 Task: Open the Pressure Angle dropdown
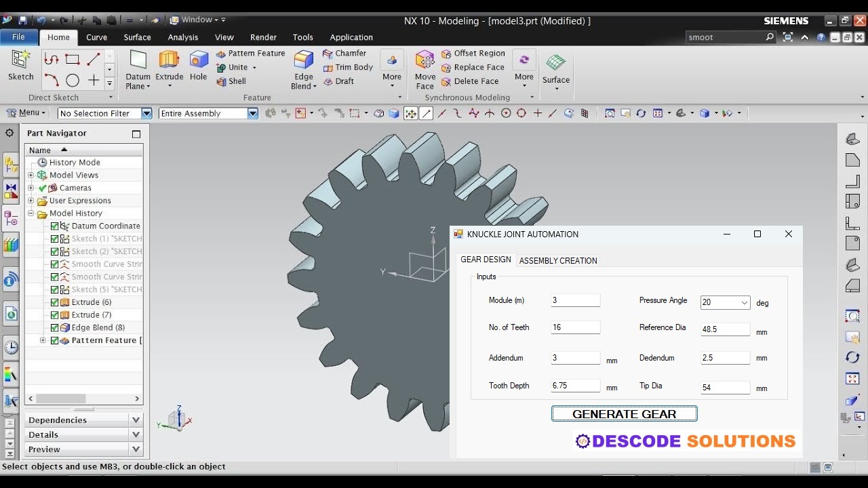[x=743, y=302]
